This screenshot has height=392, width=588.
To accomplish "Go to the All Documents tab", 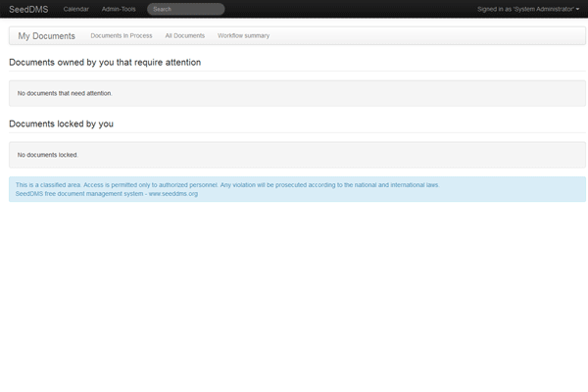I will click(184, 36).
